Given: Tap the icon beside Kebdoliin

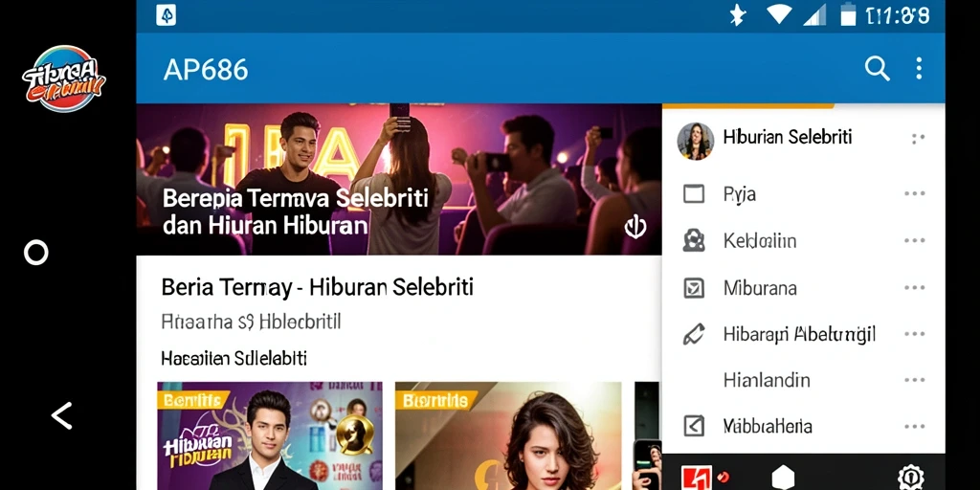Looking at the screenshot, I should tap(694, 240).
